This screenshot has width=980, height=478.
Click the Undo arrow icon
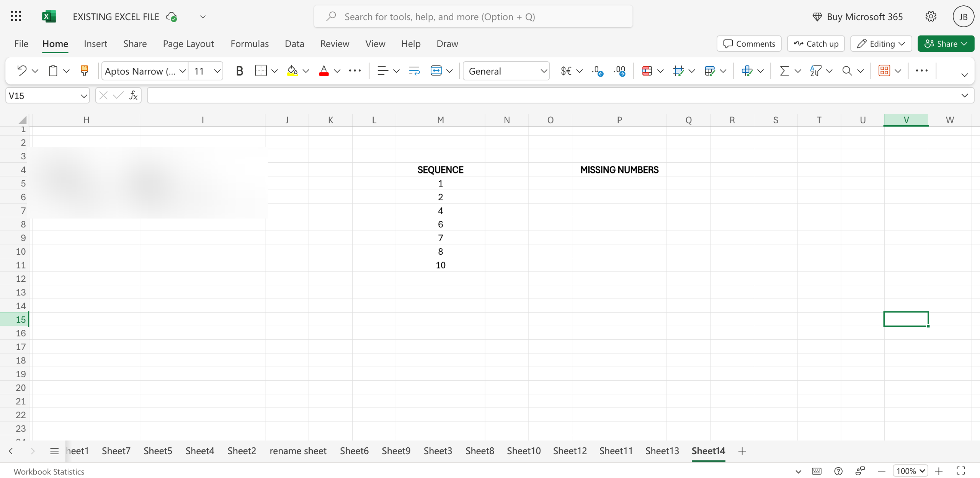click(22, 71)
